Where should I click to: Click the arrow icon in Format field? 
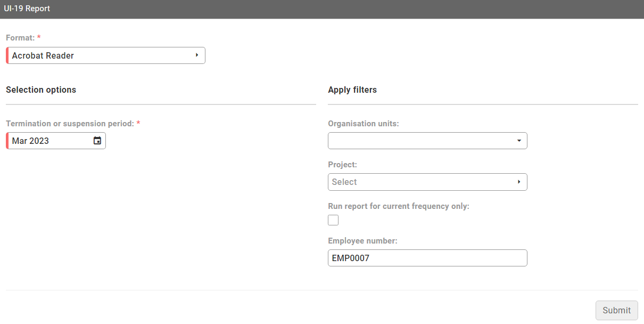coord(197,55)
